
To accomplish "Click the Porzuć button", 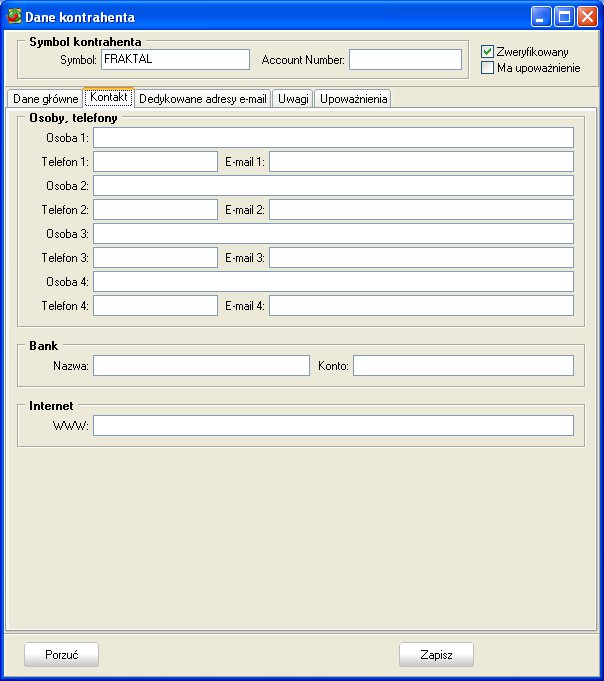I will pos(61,655).
